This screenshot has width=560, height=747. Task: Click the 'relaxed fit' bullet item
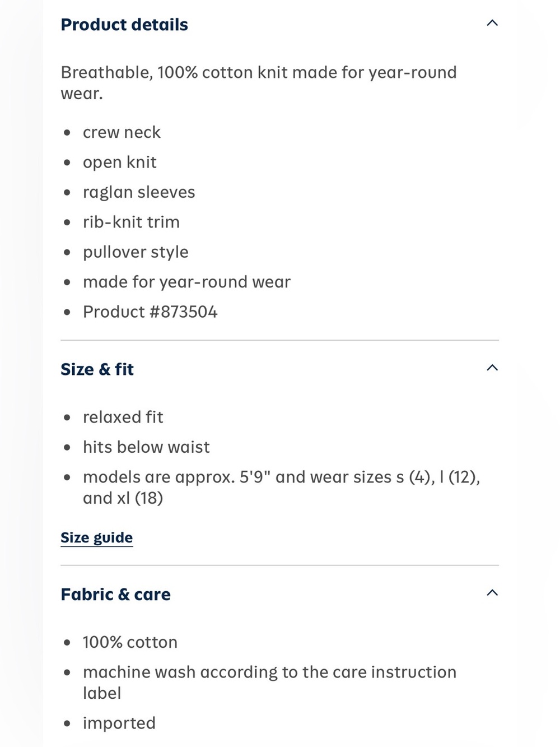tap(123, 417)
